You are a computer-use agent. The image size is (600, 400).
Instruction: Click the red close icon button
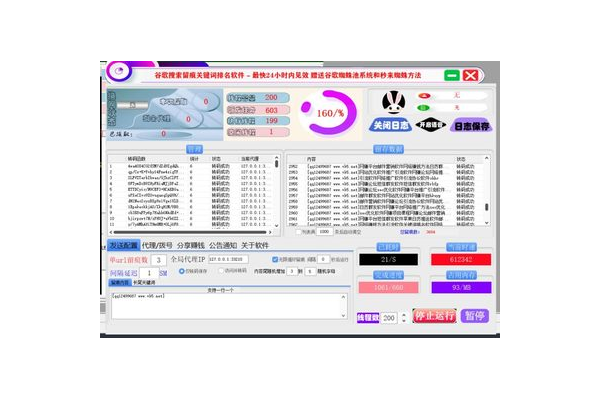(472, 75)
